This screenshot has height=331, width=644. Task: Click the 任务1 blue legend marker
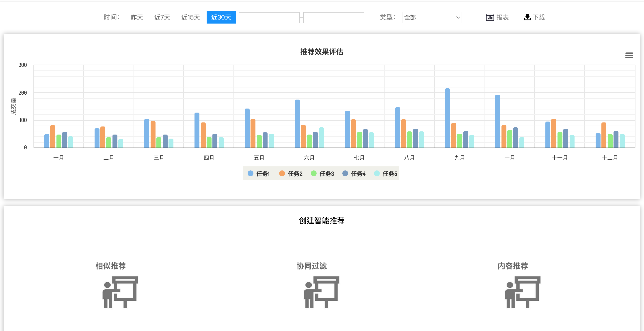pyautogui.click(x=250, y=173)
